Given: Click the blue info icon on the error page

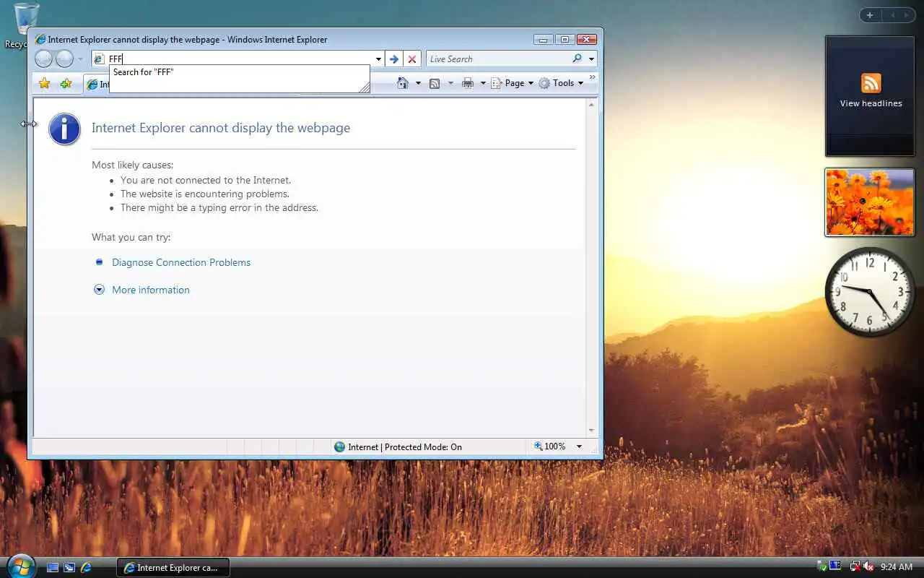Looking at the screenshot, I should pos(64,129).
